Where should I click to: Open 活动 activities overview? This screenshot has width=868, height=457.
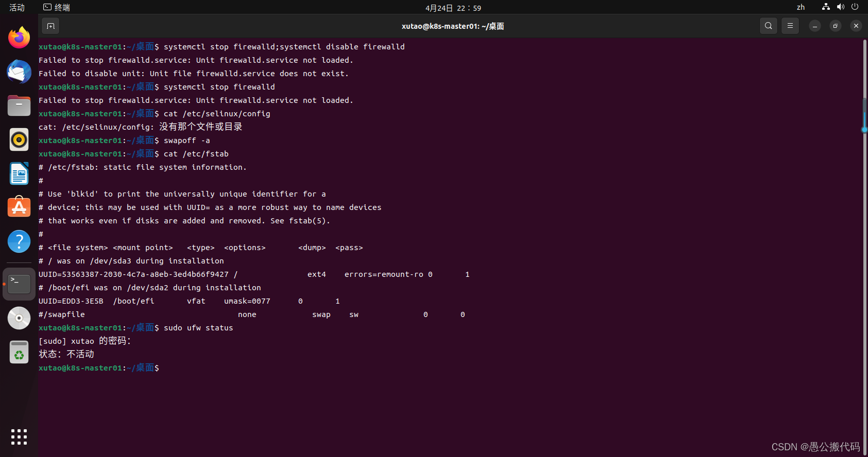17,7
